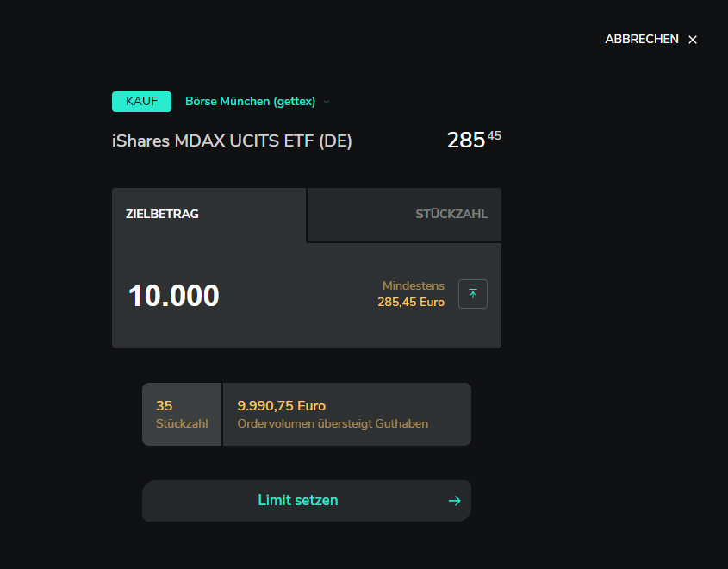Screen dimensions: 728x569
Task: Click the right arrow icon in Limit setzen
Action: [x=455, y=501]
